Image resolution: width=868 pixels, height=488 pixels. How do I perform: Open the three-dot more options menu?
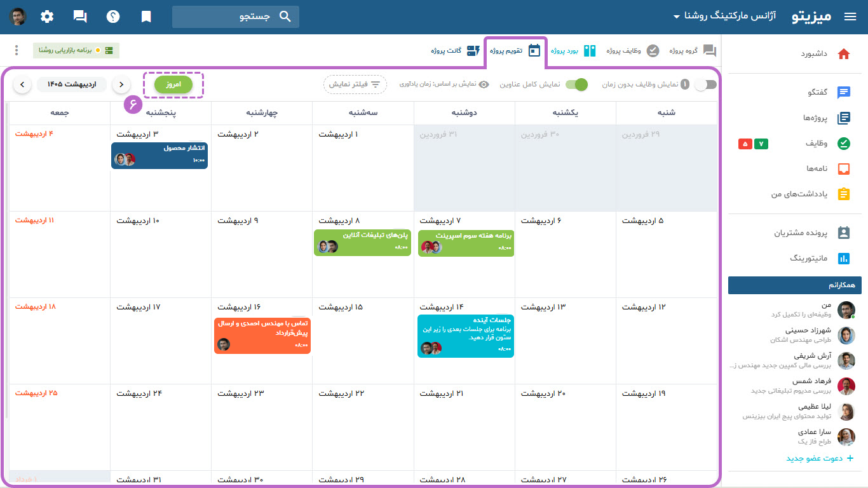click(17, 50)
